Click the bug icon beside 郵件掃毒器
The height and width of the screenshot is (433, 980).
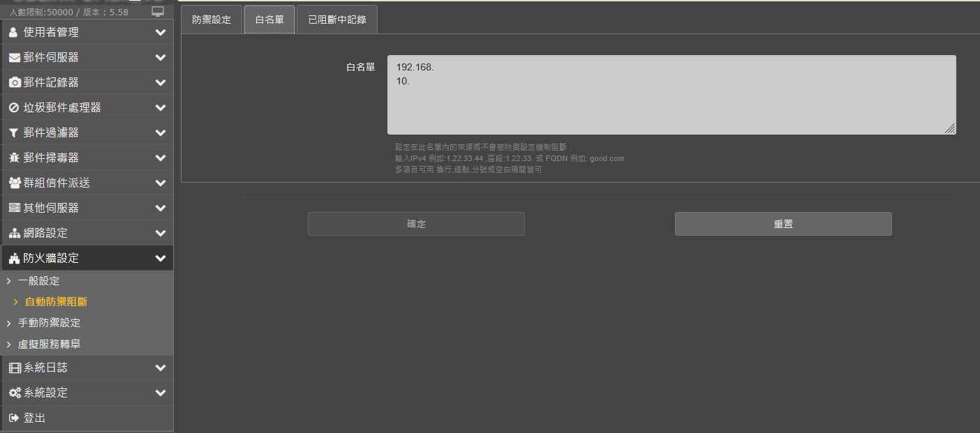(x=14, y=158)
